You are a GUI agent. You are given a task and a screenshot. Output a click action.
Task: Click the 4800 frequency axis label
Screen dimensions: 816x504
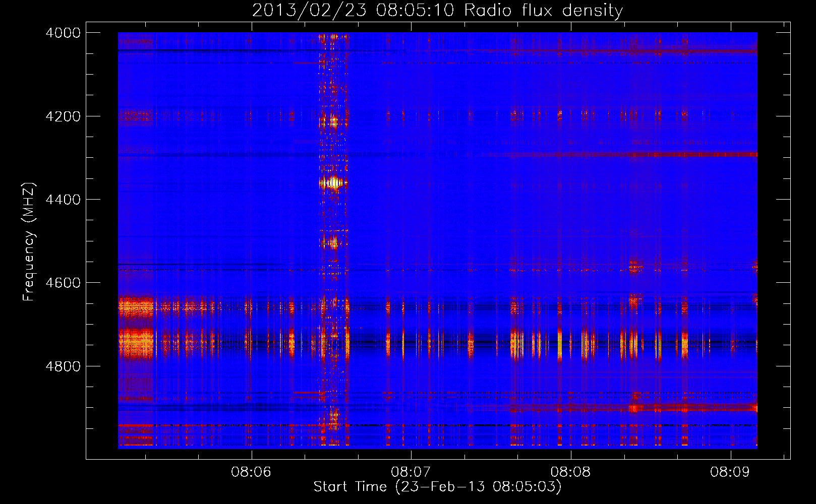coord(63,366)
